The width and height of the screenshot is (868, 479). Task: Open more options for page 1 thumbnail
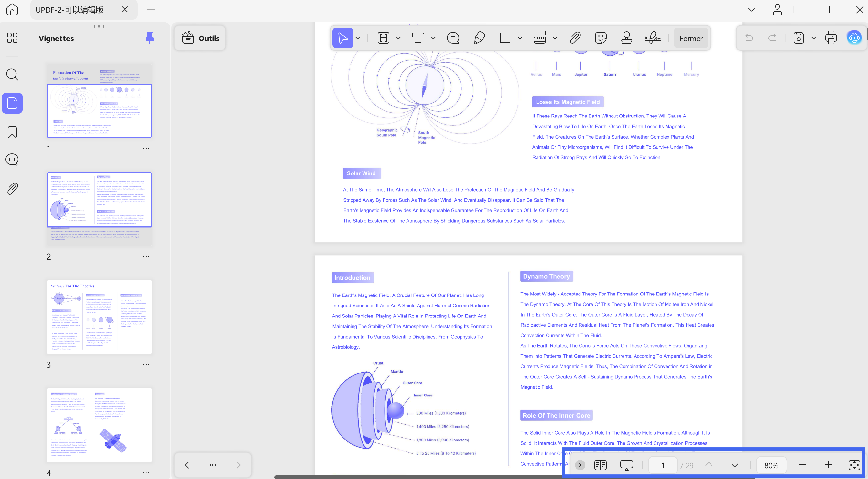coord(146,149)
